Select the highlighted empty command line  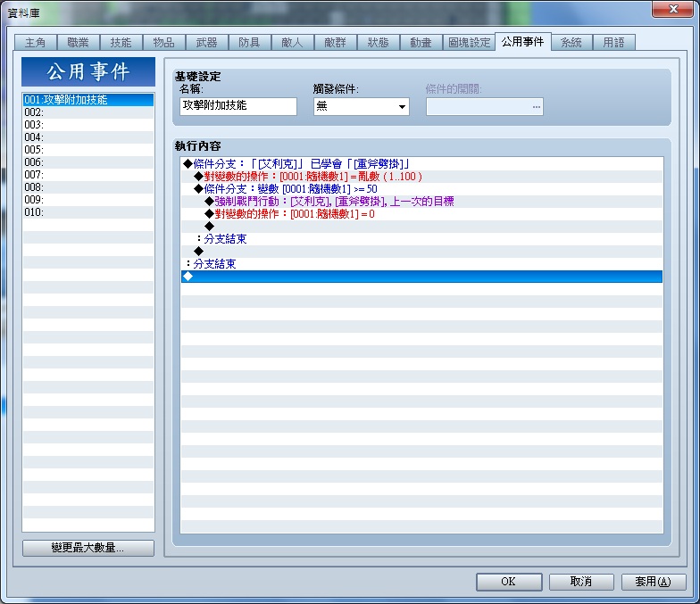[x=421, y=277]
